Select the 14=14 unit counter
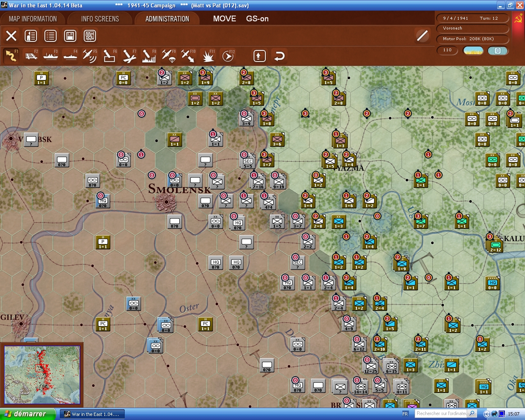The width and height of the screenshot is (525, 420). click(x=361, y=387)
